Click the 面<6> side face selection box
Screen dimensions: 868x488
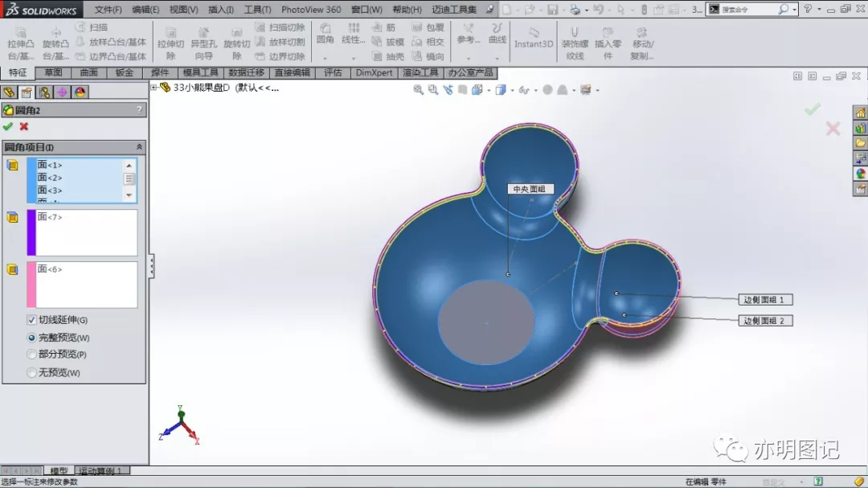86,285
